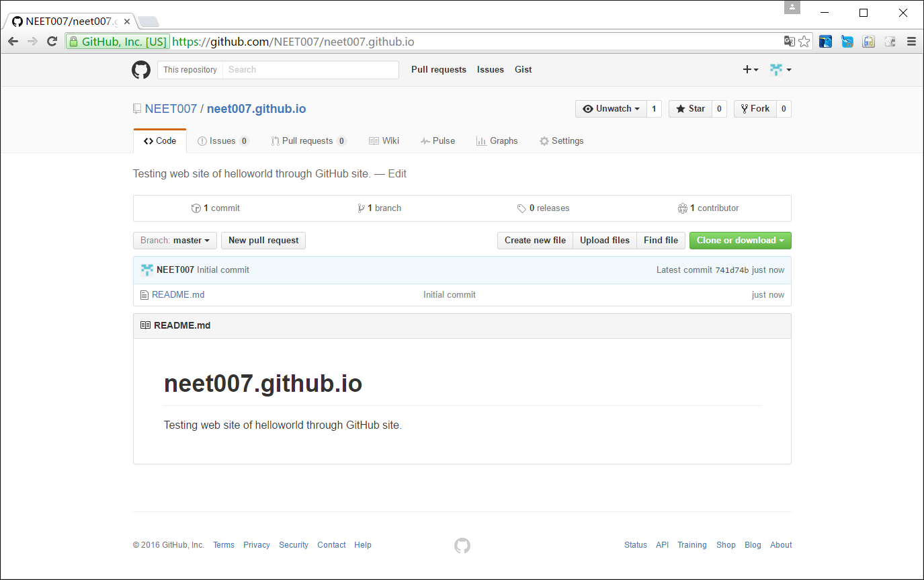Click NEET007 author name in commit bar

[x=175, y=270]
